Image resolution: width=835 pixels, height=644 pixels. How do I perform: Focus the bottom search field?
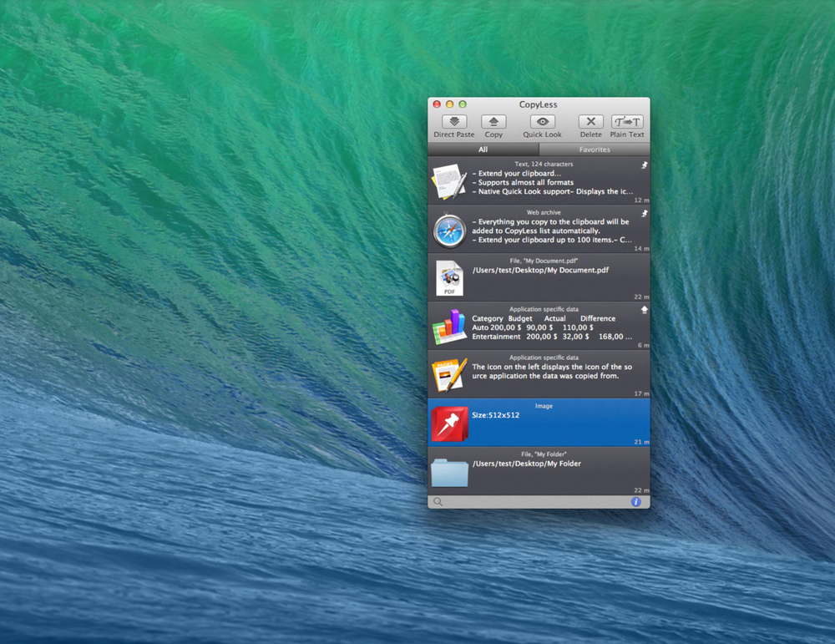point(539,502)
